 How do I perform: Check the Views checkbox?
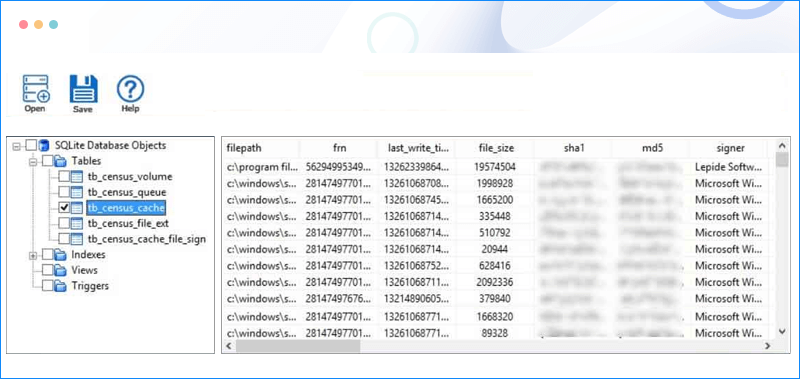(47, 270)
